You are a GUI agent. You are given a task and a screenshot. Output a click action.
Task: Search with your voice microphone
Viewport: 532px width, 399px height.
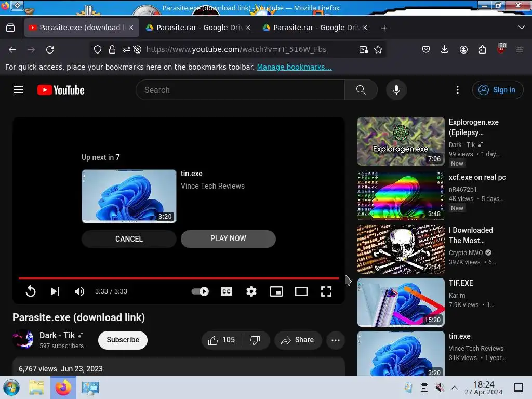[396, 90]
